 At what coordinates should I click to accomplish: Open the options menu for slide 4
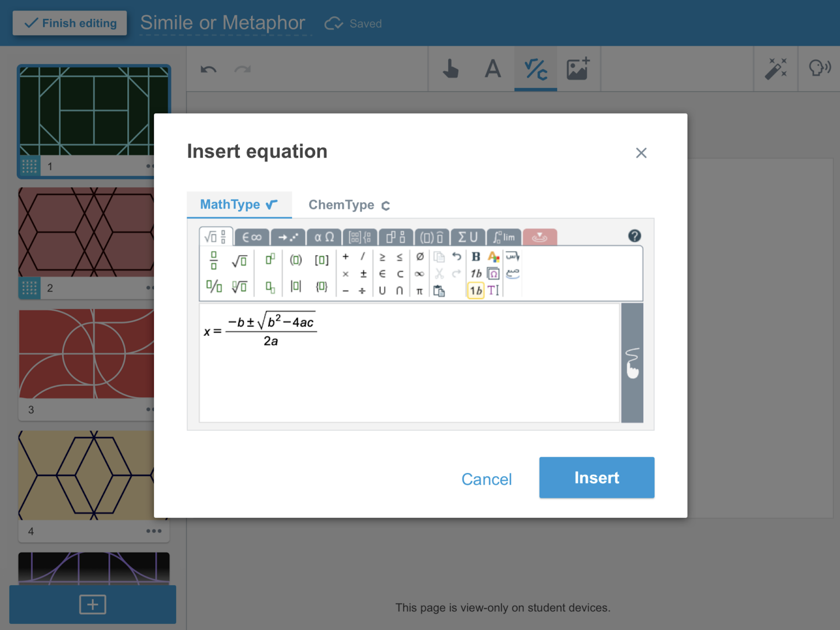153,531
